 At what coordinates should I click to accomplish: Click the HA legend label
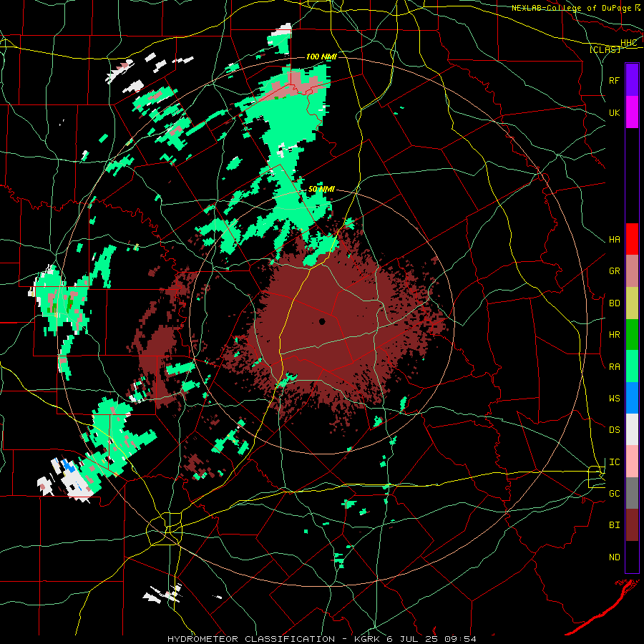(x=614, y=240)
